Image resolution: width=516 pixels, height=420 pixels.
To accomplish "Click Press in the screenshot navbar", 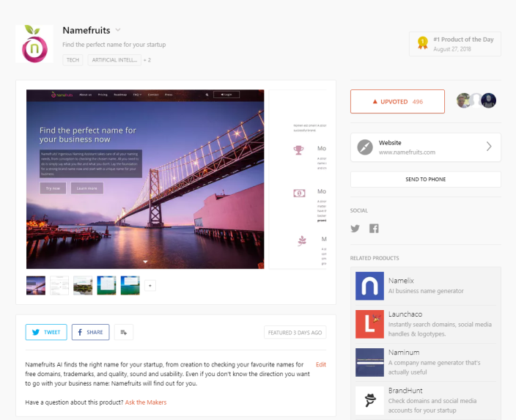I will pyautogui.click(x=169, y=95).
